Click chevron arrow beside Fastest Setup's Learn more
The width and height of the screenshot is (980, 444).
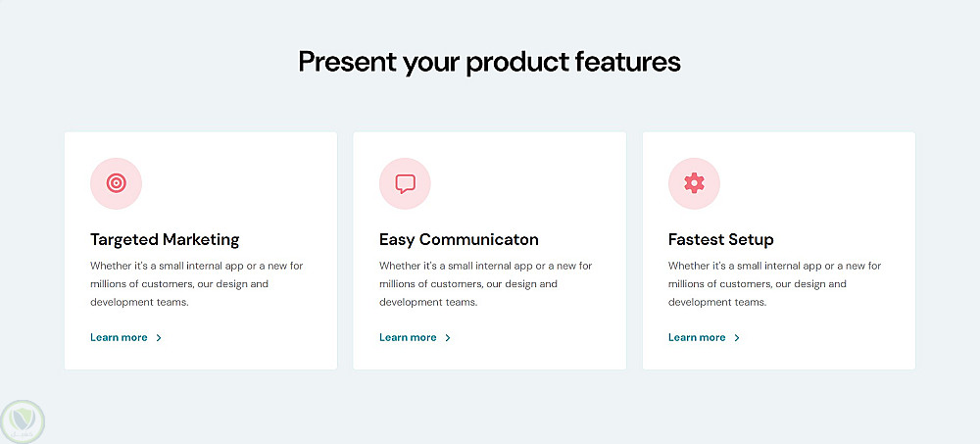[737, 338]
